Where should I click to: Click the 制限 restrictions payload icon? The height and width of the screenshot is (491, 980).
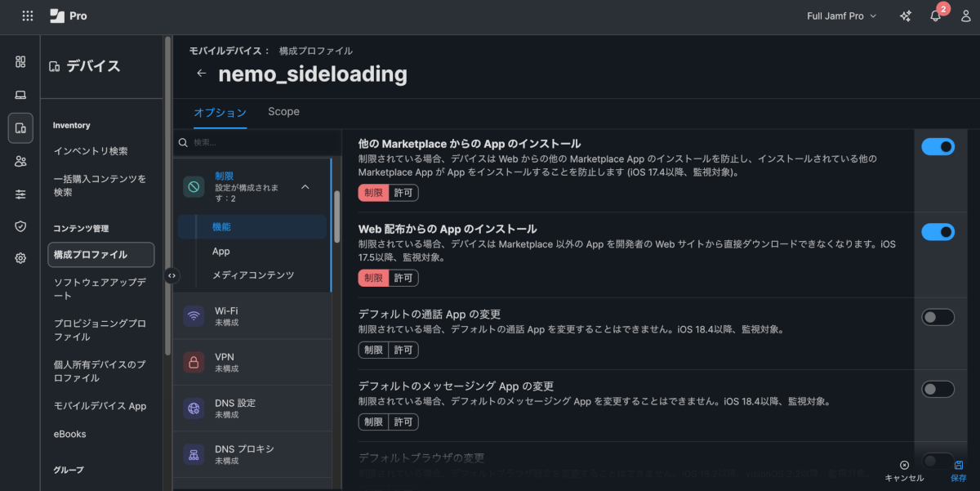coord(194,187)
